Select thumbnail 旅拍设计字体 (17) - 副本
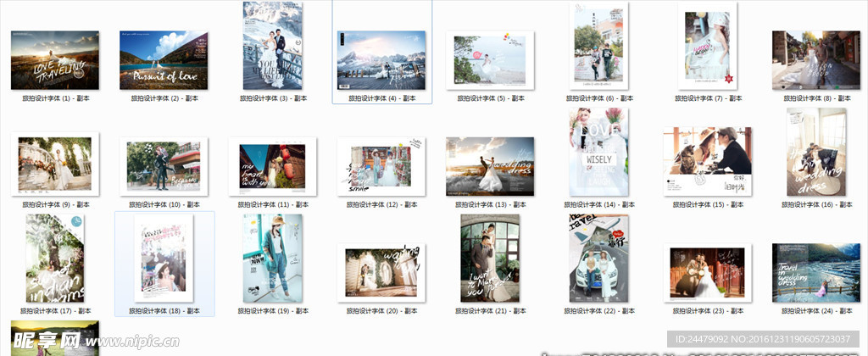The image size is (868, 356). click(x=55, y=258)
